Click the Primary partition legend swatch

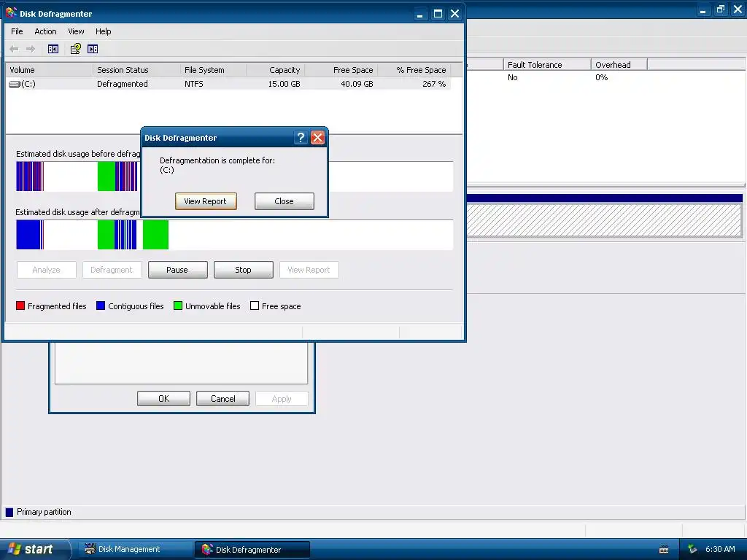pos(9,513)
